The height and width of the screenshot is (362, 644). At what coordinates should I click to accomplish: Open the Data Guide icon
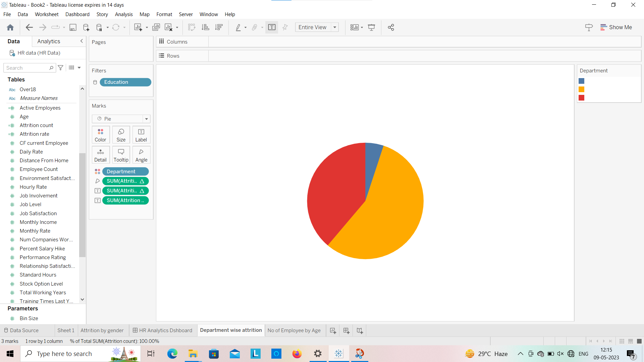point(589,27)
